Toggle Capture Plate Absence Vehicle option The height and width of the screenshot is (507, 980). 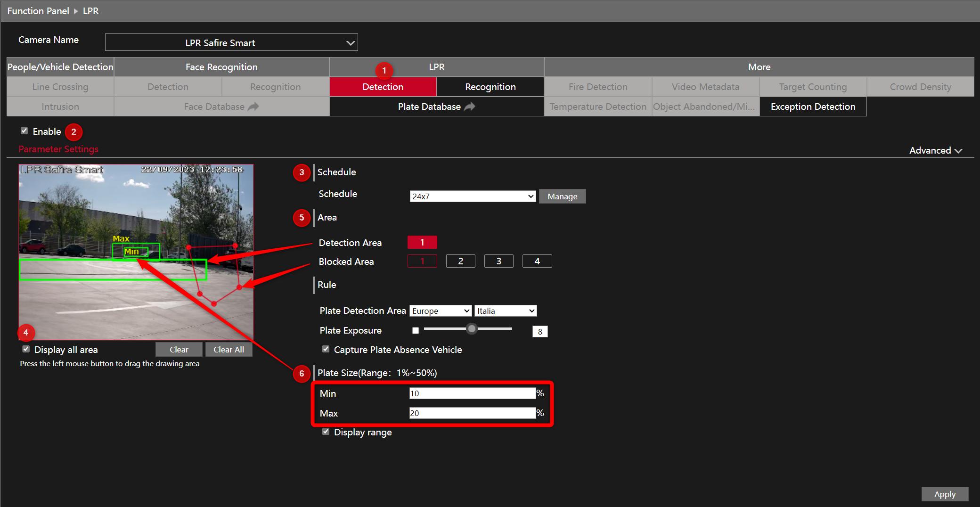click(x=326, y=349)
